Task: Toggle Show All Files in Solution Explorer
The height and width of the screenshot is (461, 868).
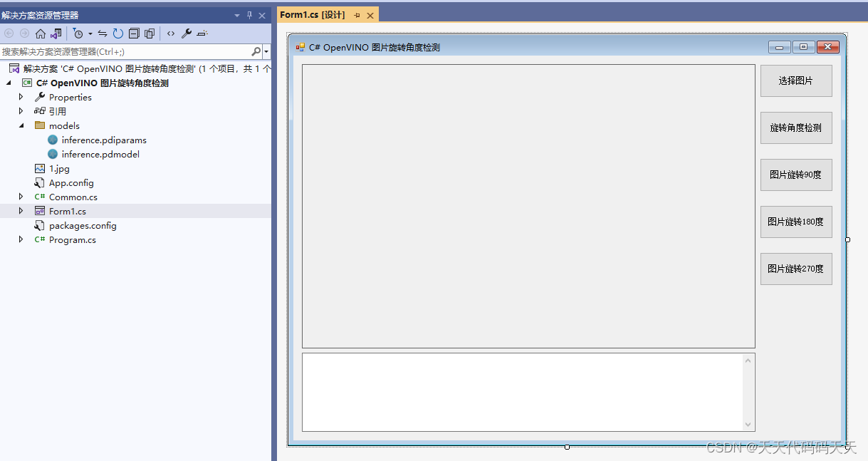Action: click(150, 33)
